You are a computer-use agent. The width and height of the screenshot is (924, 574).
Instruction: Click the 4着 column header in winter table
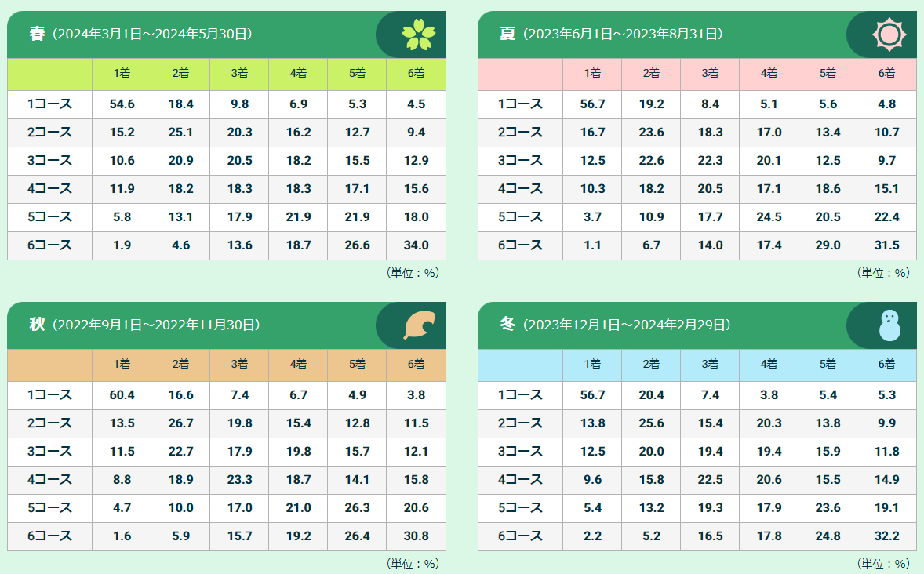click(769, 365)
